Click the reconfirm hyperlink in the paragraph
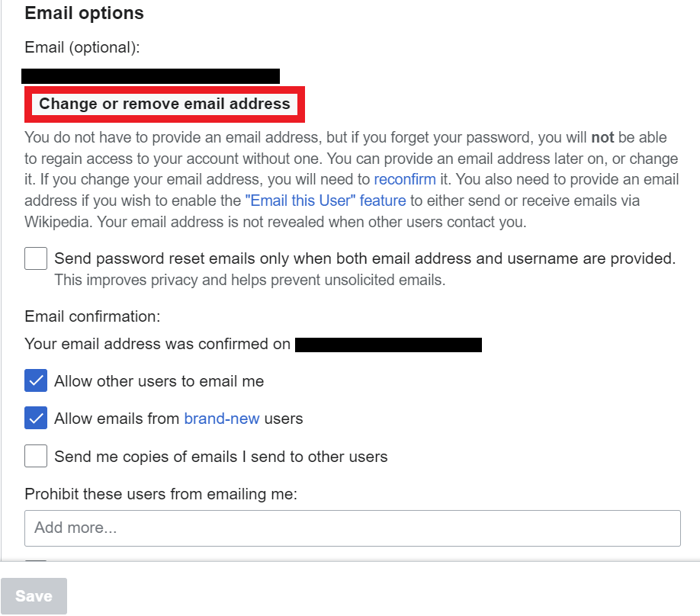This screenshot has height=616, width=700. [405, 179]
